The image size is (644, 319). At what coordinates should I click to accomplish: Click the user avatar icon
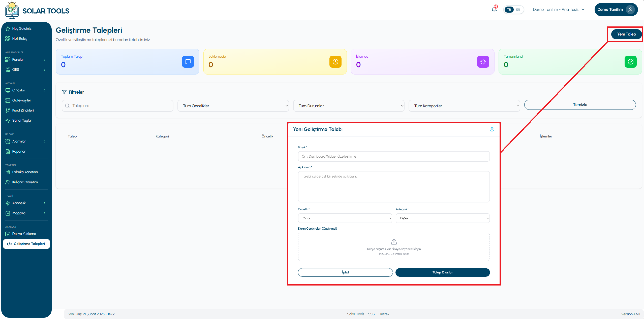(x=630, y=10)
